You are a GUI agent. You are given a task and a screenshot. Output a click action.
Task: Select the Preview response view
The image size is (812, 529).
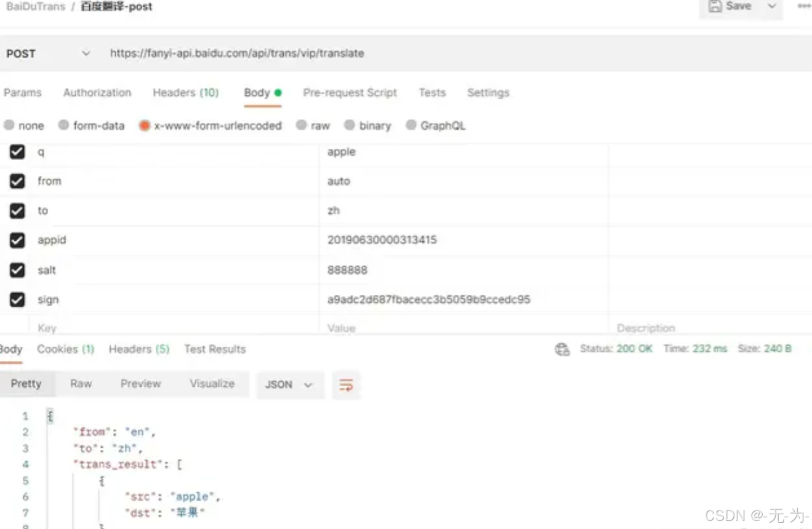[x=140, y=384]
